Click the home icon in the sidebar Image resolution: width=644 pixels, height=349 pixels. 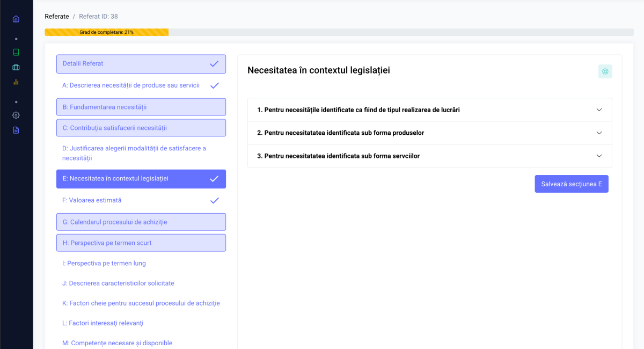16,19
